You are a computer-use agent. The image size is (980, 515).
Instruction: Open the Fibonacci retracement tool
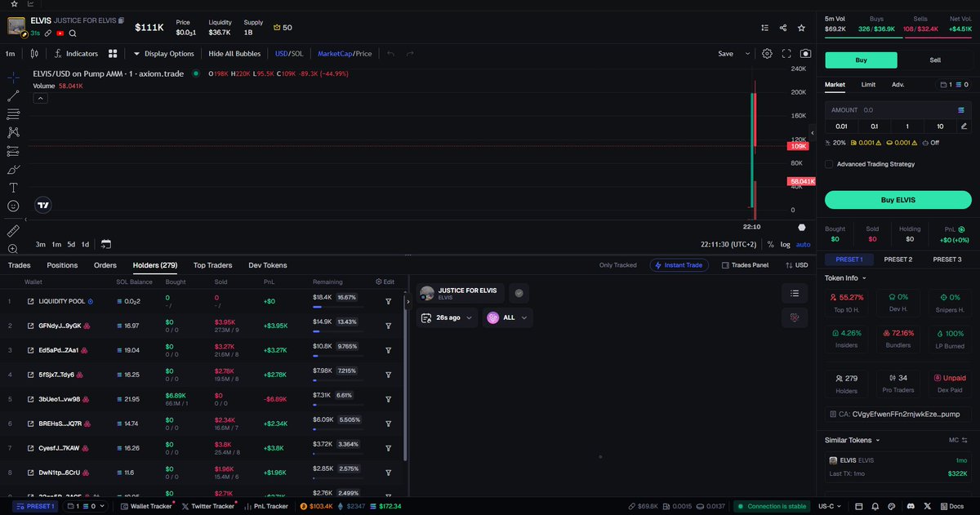(13, 113)
